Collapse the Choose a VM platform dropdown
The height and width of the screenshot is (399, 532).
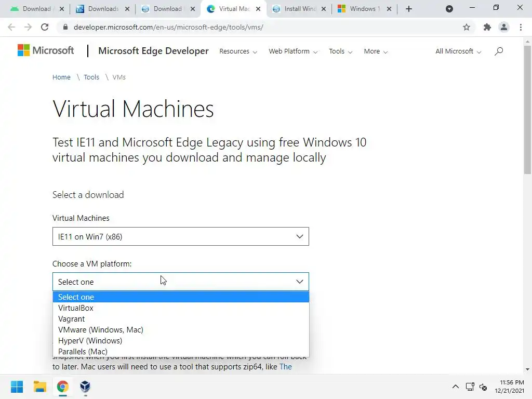click(180, 282)
